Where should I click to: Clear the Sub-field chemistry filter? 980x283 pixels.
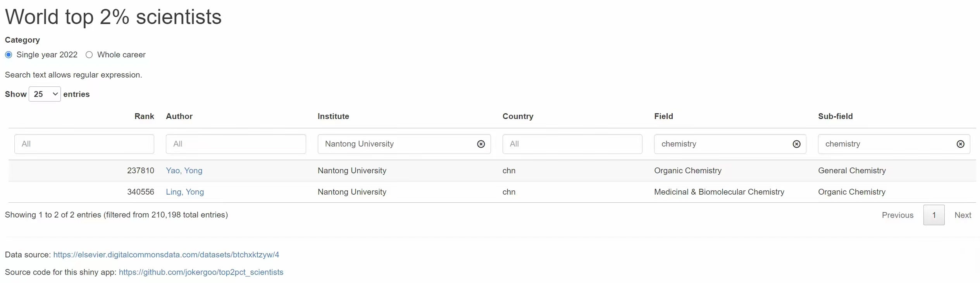coord(961,144)
